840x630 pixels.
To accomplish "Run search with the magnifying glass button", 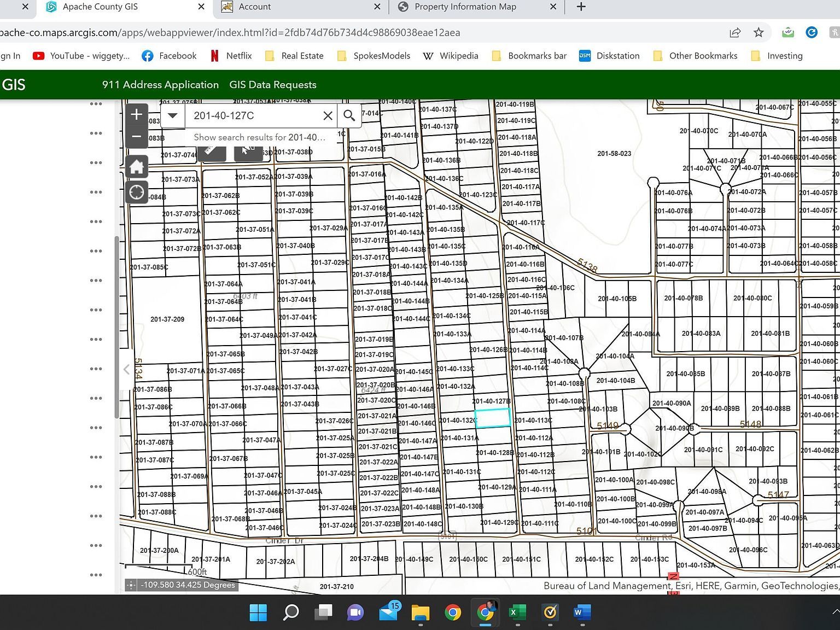I will 349,115.
